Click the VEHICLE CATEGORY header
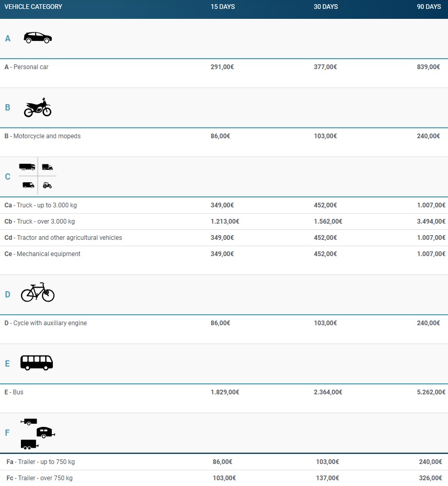448x486 pixels. [33, 7]
